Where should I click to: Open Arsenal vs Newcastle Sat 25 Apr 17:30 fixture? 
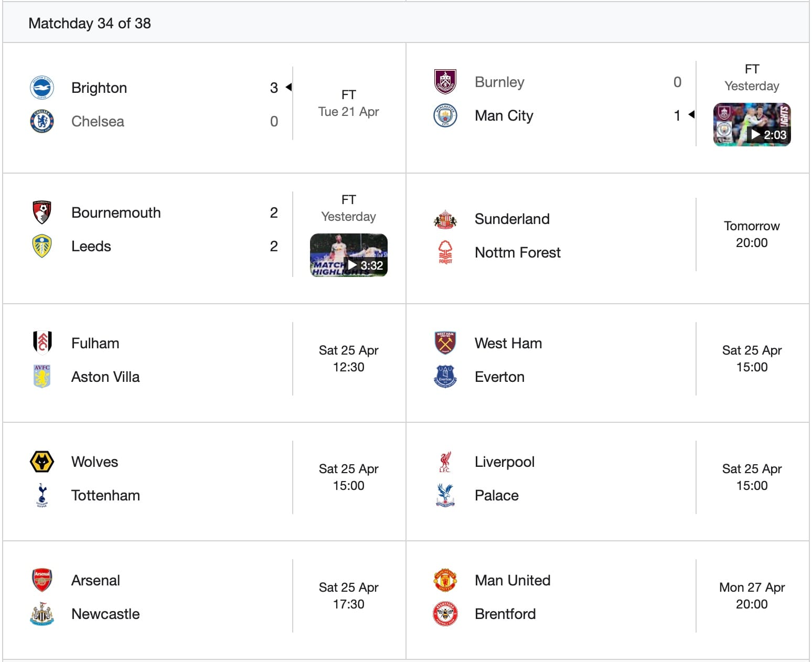(x=348, y=596)
